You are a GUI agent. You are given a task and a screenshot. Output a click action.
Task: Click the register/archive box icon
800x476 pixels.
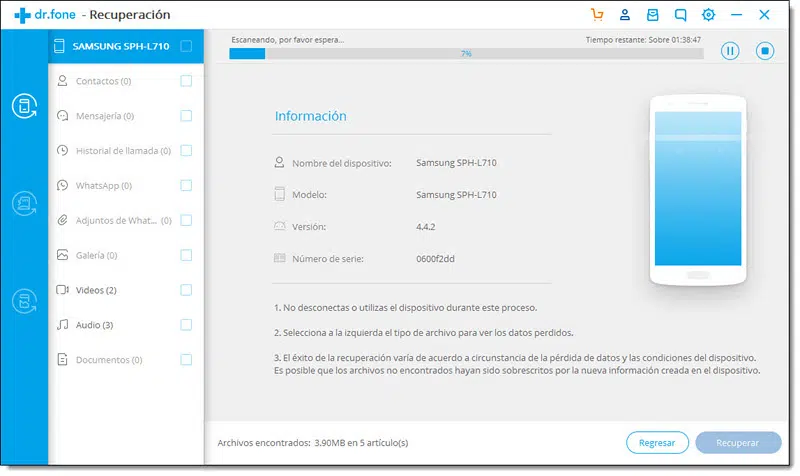(x=653, y=15)
